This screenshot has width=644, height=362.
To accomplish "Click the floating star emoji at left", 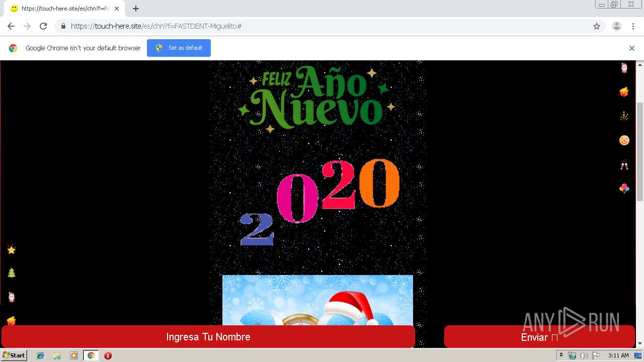I will [x=11, y=249].
